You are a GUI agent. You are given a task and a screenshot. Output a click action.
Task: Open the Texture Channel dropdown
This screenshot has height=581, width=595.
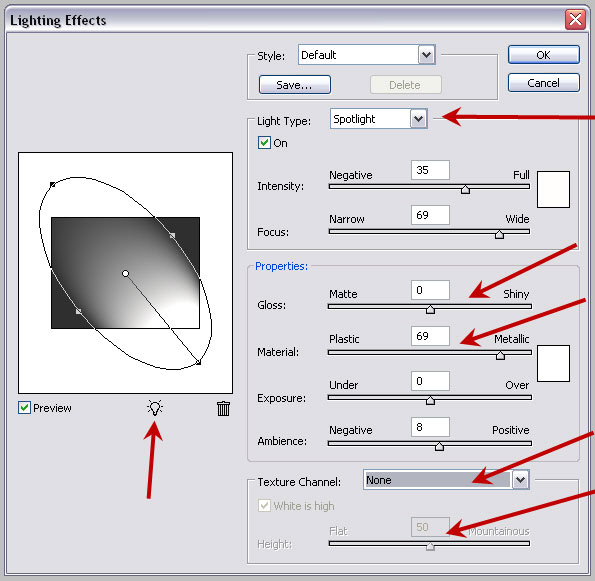pos(520,480)
